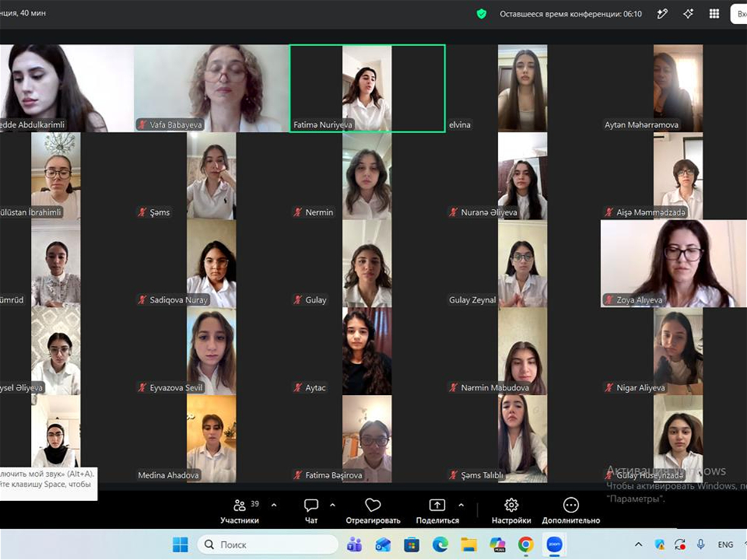Click the name label ending 'İbrahimli'
Image resolution: width=747 pixels, height=560 pixels.
31,213
